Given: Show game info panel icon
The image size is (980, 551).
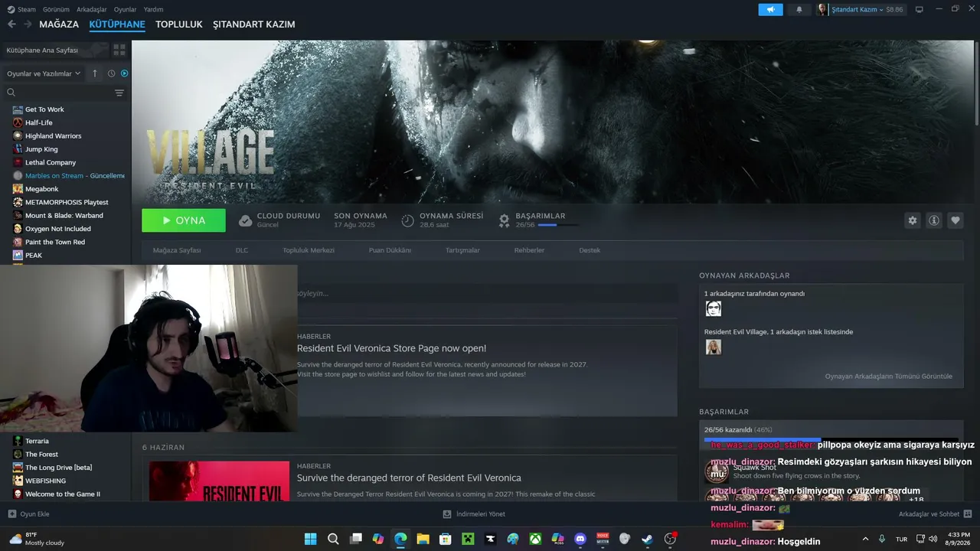Looking at the screenshot, I should point(934,220).
